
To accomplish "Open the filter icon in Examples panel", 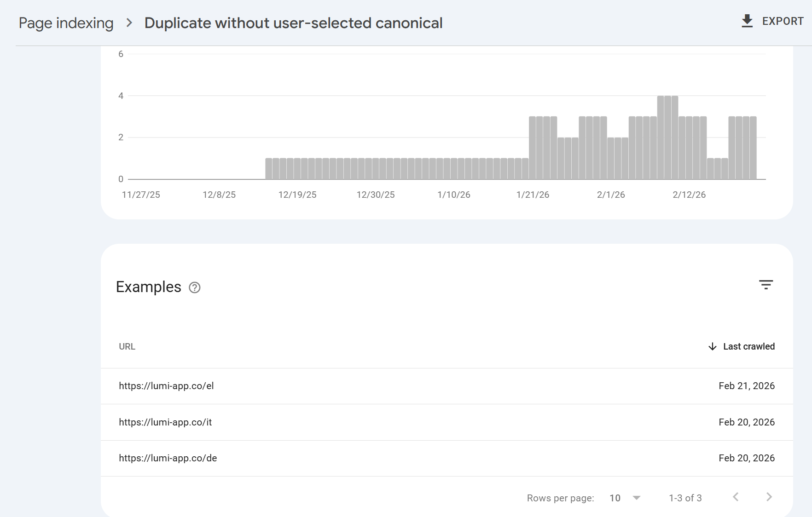I will (766, 285).
